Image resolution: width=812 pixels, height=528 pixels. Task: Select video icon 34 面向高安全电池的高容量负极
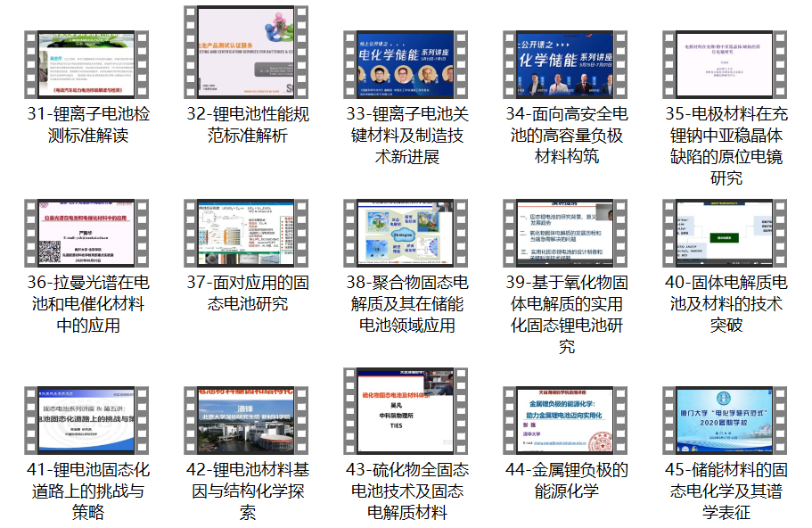pos(565,64)
